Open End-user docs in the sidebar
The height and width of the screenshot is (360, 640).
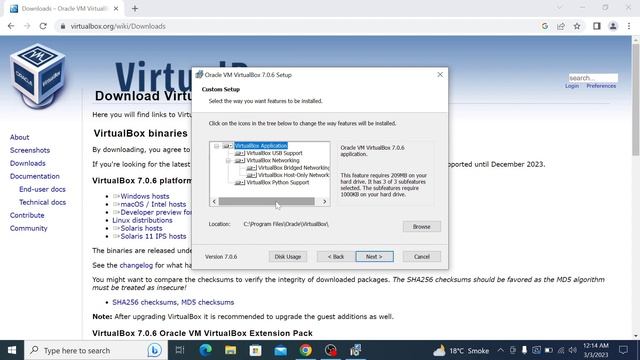click(x=42, y=189)
